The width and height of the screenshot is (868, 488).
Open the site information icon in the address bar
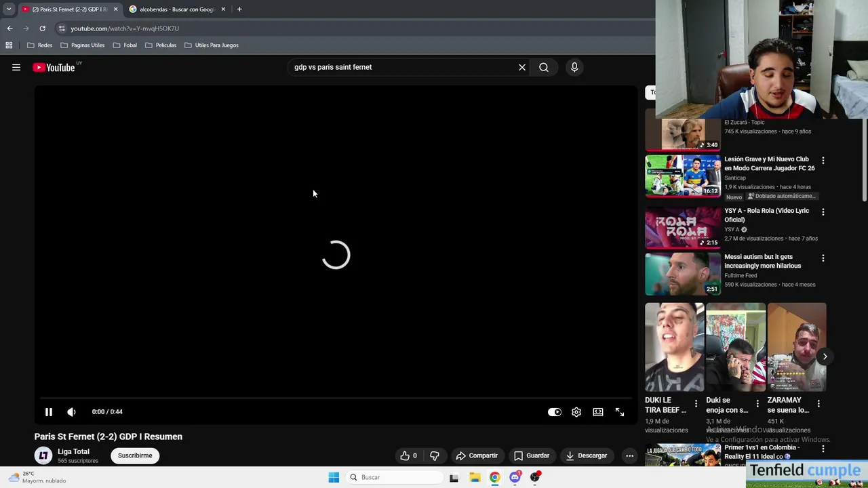pyautogui.click(x=62, y=28)
